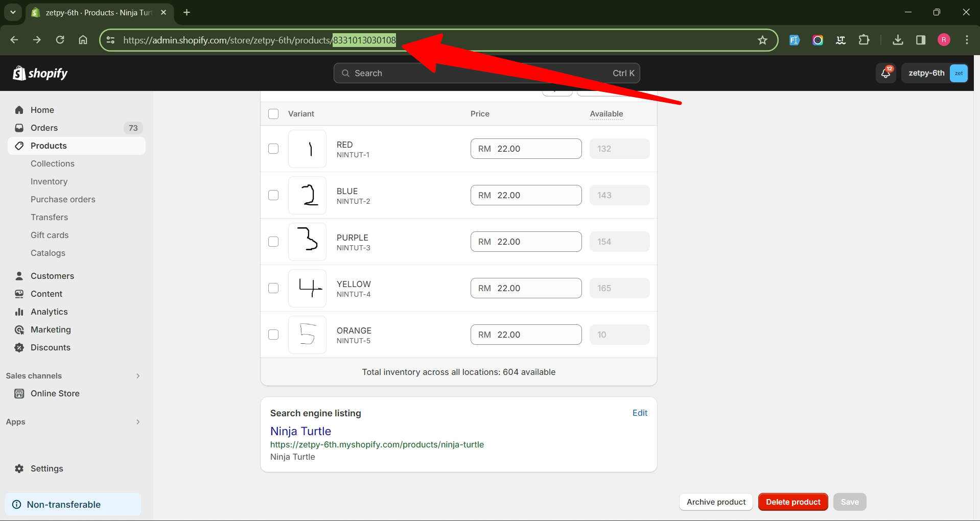This screenshot has width=980, height=521.
Task: Check the YELLOW variant checkbox
Action: click(273, 288)
